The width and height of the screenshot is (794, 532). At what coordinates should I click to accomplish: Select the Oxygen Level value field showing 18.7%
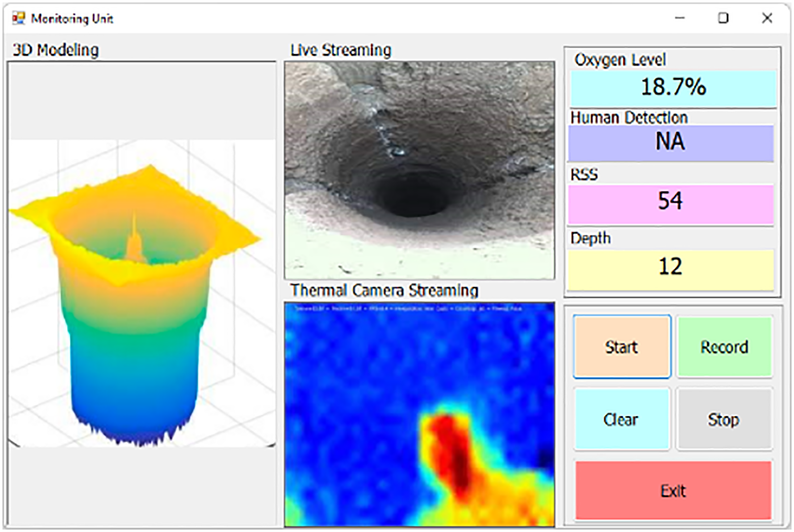pos(673,88)
